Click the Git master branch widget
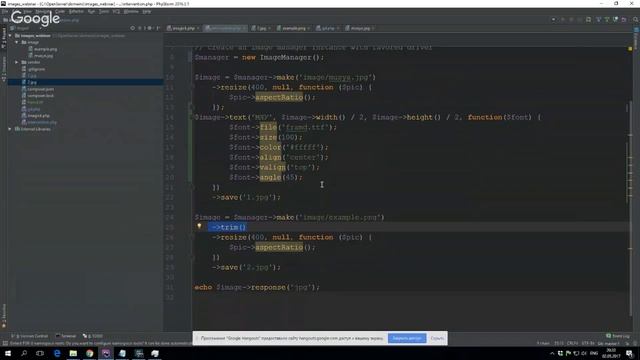 (x=609, y=343)
